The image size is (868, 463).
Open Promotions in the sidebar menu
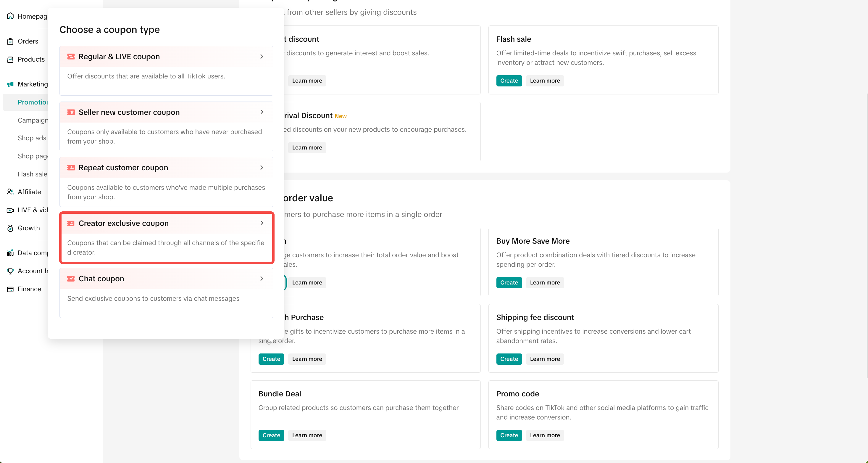click(x=32, y=102)
